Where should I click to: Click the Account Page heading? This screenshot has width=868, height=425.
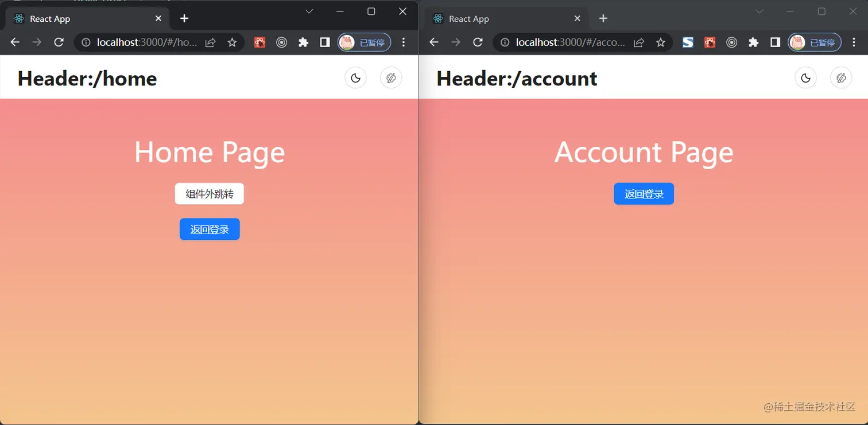click(644, 152)
